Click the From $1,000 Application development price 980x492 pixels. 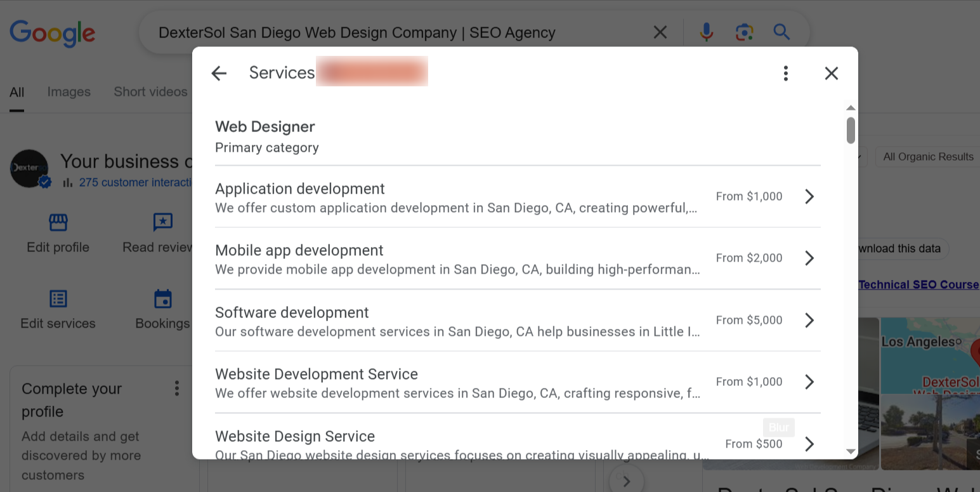pos(748,197)
